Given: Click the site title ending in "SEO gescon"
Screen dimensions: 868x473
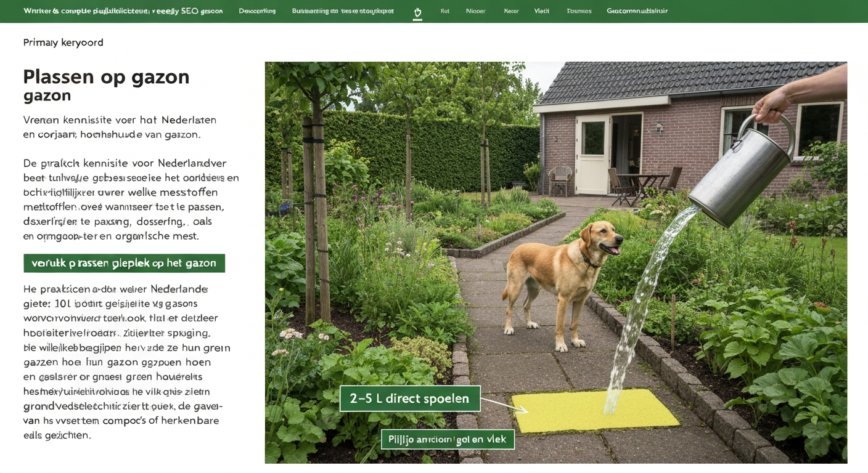Looking at the screenshot, I should point(123,11).
